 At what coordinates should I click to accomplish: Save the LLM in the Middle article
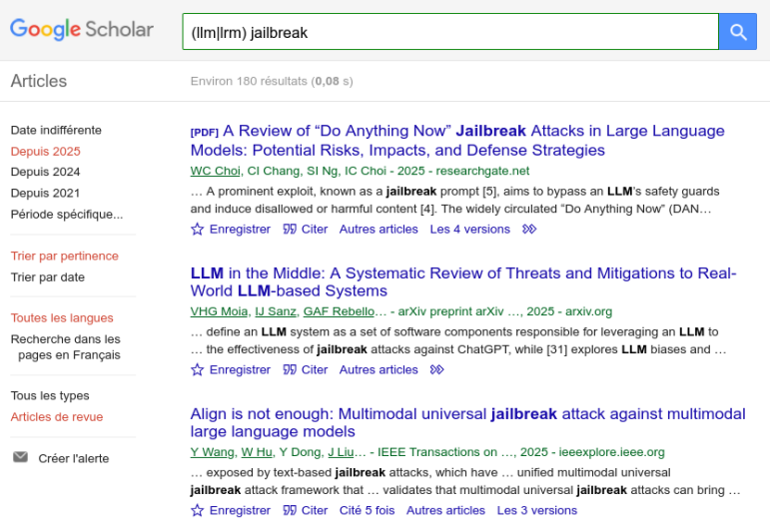[197, 370]
